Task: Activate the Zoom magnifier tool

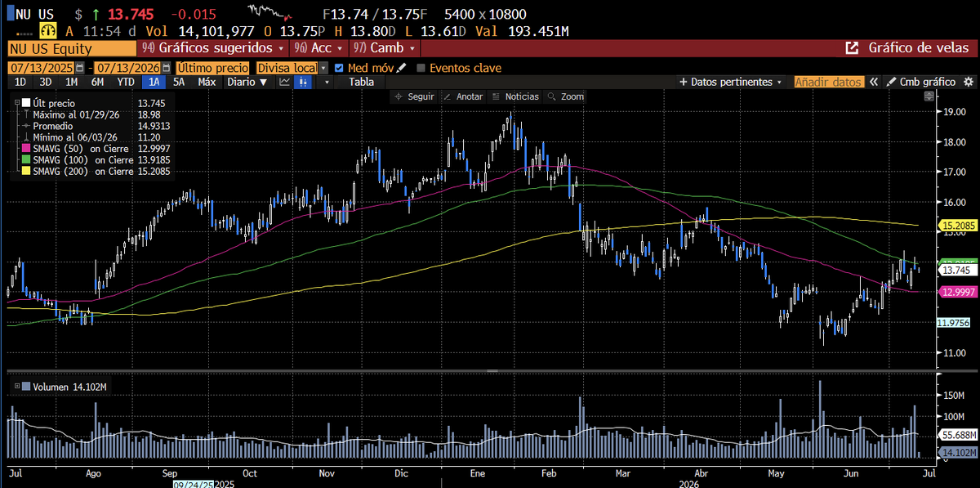Action: pyautogui.click(x=565, y=96)
